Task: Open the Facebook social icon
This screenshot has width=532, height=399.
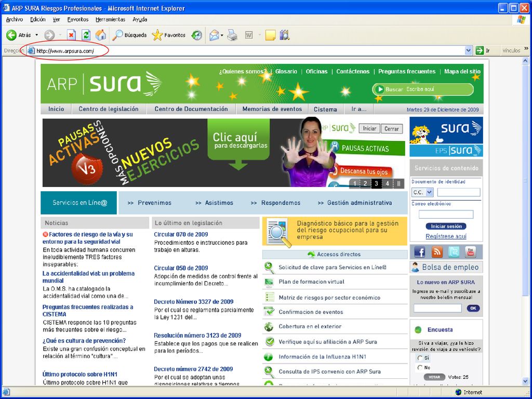Action: [x=420, y=252]
